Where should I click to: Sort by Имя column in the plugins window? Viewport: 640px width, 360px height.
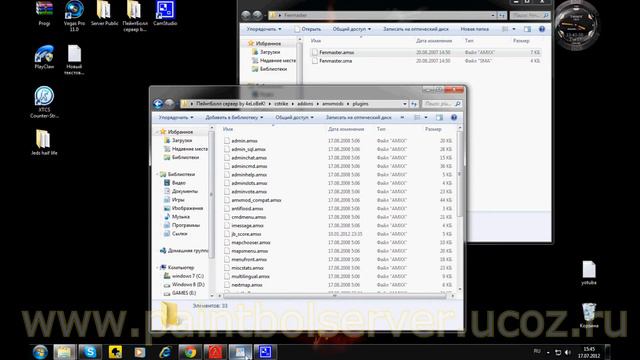point(273,129)
